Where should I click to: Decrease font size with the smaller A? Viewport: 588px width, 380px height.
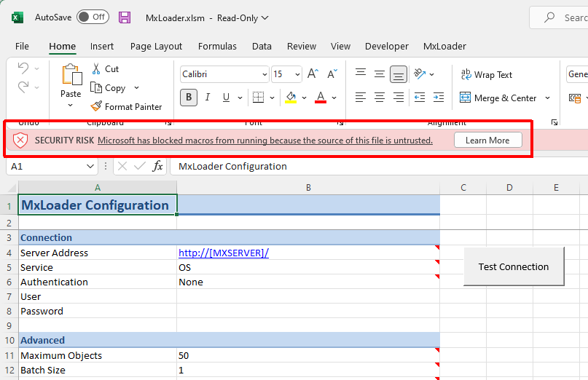[332, 74]
